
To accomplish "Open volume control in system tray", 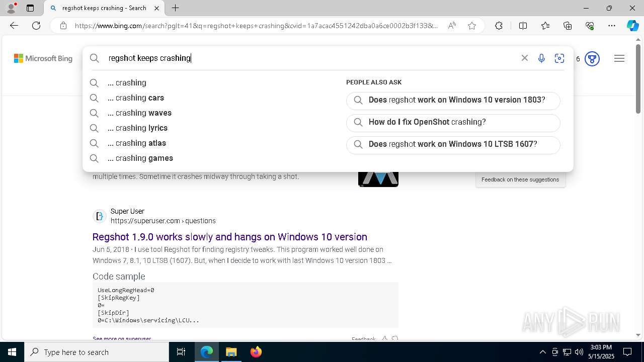I will (579, 352).
